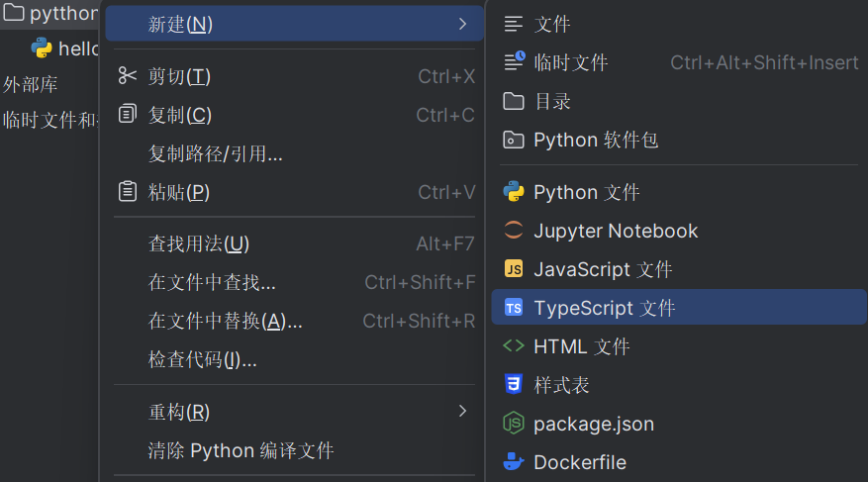Click the JavaScript JS file icon

[x=513, y=269]
